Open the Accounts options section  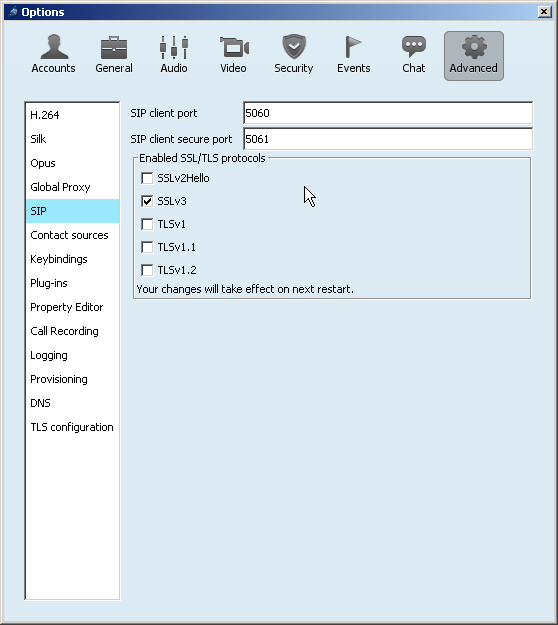pos(53,55)
